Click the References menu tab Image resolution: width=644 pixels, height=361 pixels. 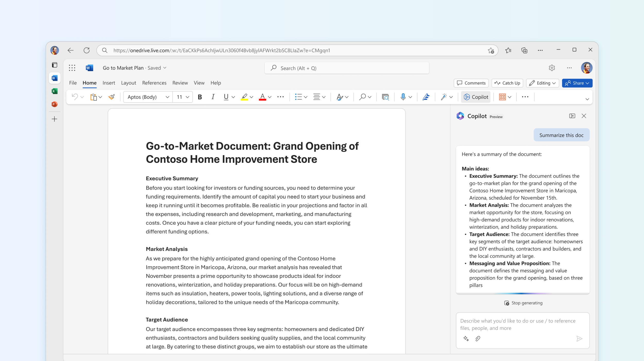(154, 83)
